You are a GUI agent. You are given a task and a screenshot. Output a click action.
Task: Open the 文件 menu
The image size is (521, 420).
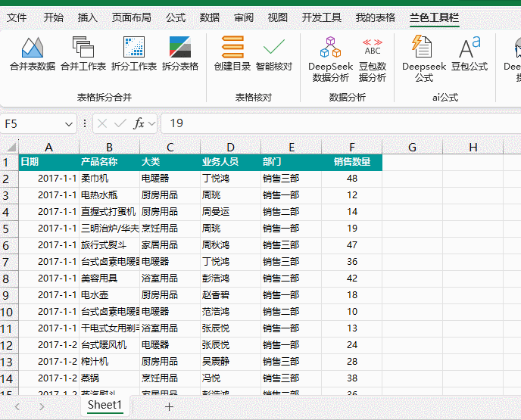point(17,17)
